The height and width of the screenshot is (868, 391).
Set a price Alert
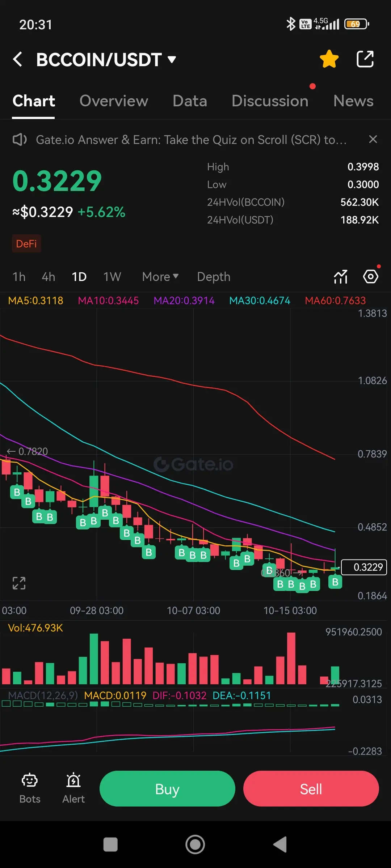[73, 788]
